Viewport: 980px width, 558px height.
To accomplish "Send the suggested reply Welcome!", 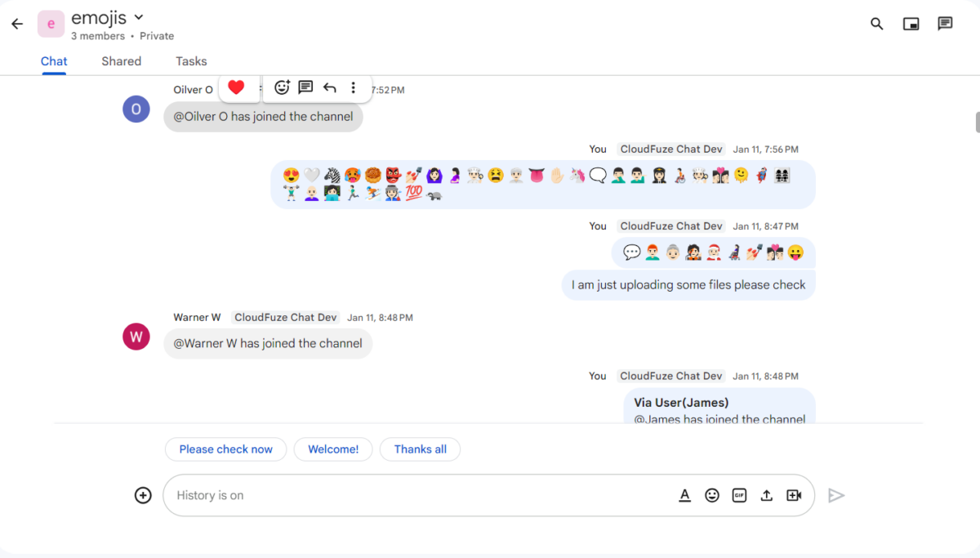I will (x=332, y=449).
